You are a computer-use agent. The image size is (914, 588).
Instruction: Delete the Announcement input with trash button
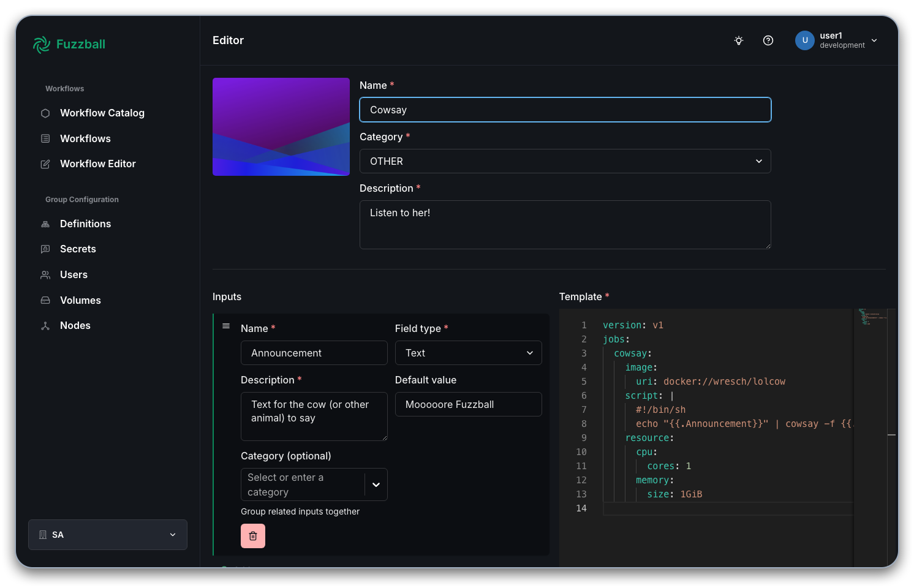click(253, 536)
